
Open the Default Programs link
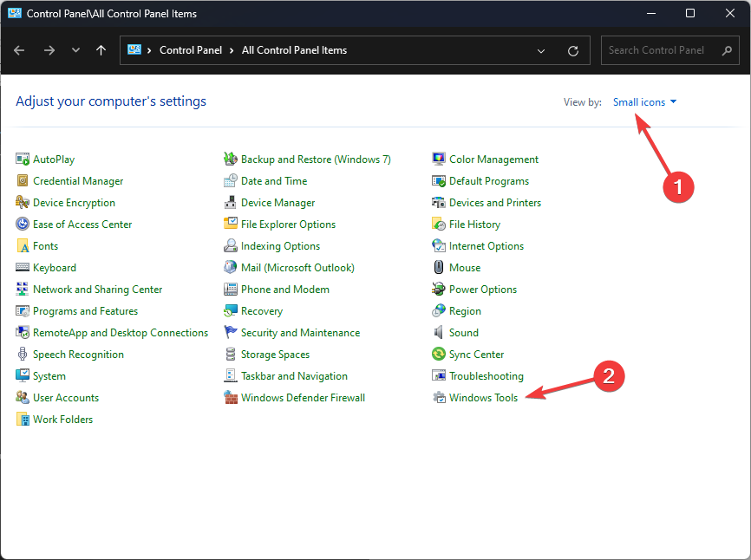[489, 181]
